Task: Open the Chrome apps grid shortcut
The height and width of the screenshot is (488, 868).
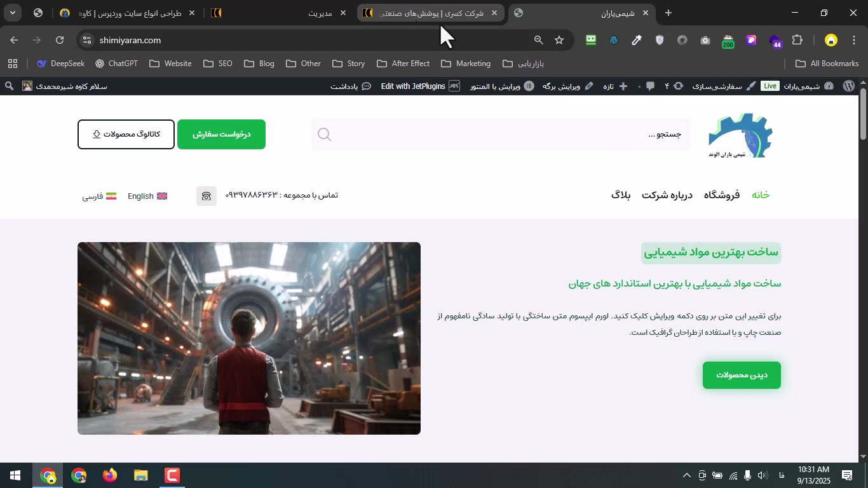Action: (x=12, y=64)
